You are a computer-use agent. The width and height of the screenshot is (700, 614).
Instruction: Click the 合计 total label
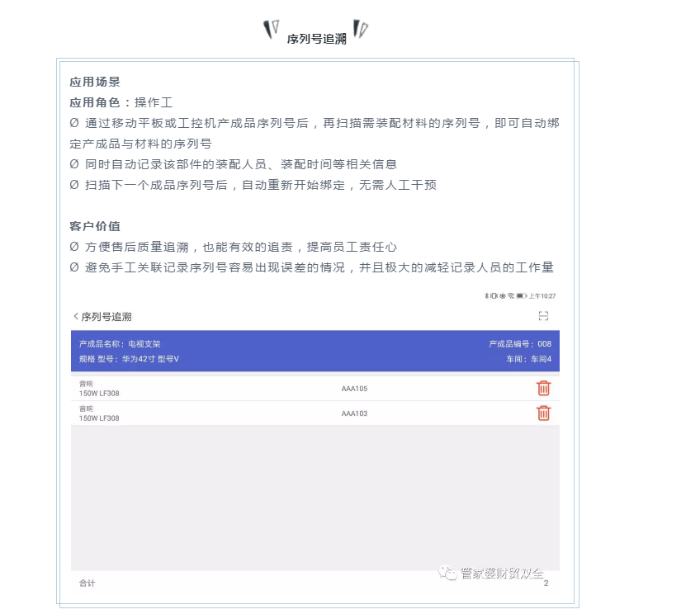(x=87, y=583)
